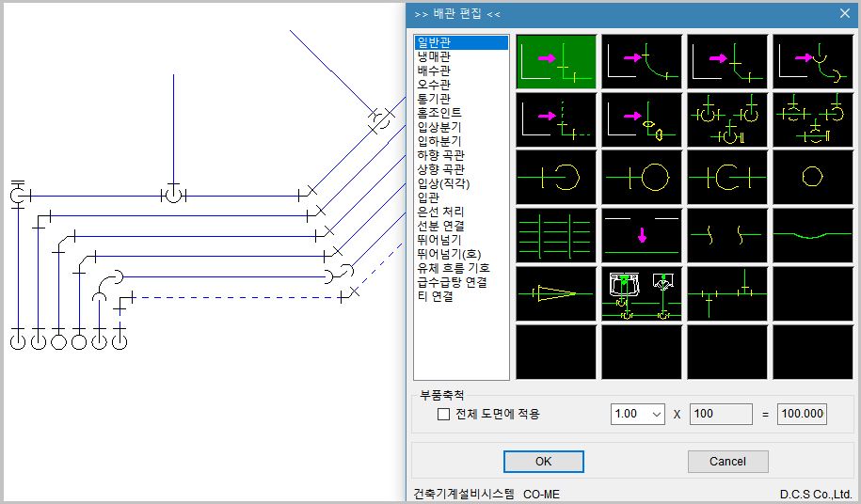This screenshot has height=504, width=861.
Task: Click the OK button
Action: click(x=543, y=462)
